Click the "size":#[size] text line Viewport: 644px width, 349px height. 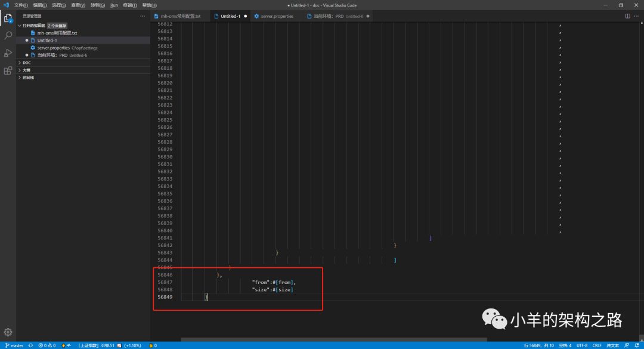273,289
